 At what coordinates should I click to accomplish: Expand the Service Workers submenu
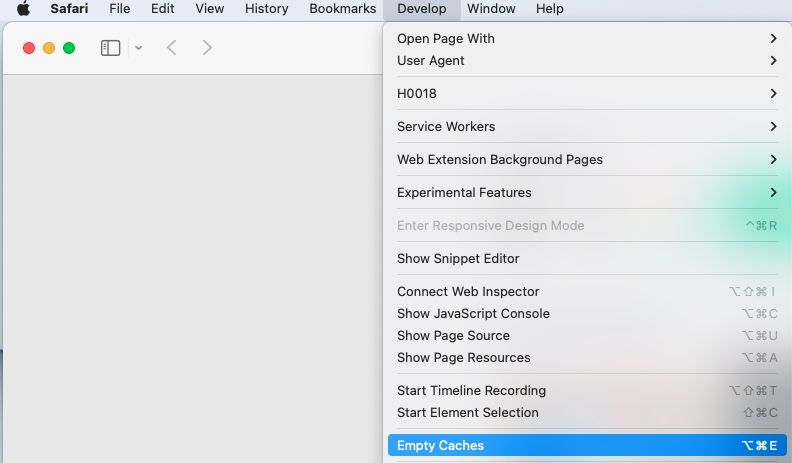click(x=587, y=126)
